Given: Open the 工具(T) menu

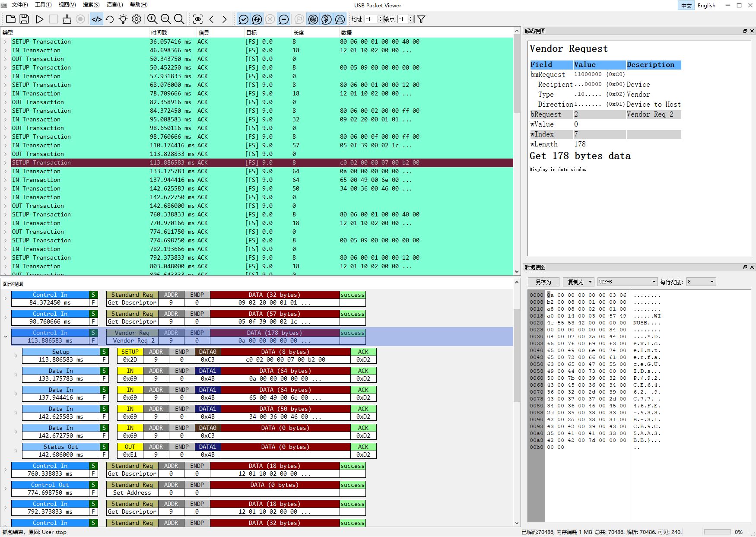Looking at the screenshot, I should (43, 5).
